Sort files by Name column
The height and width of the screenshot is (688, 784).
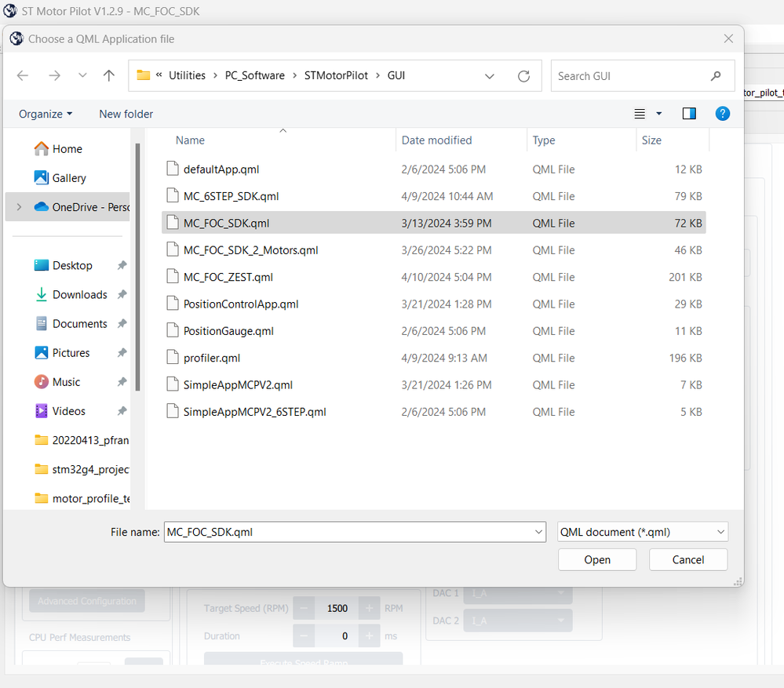[190, 140]
